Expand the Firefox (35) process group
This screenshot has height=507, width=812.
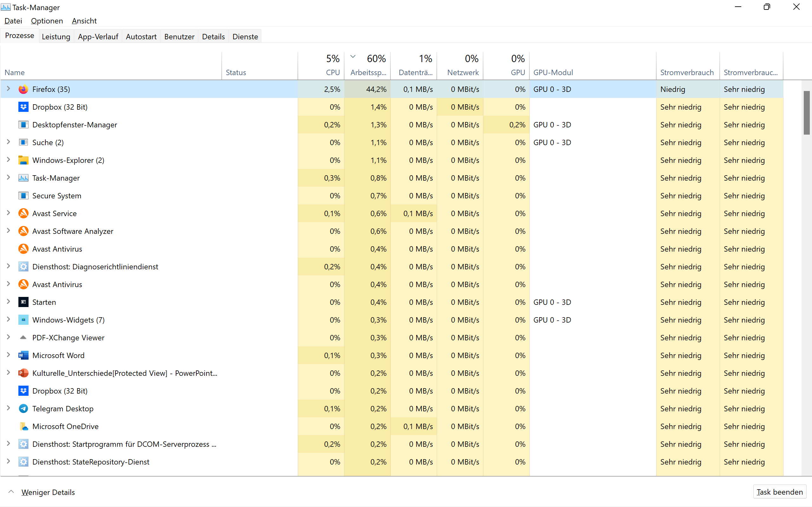(9, 89)
